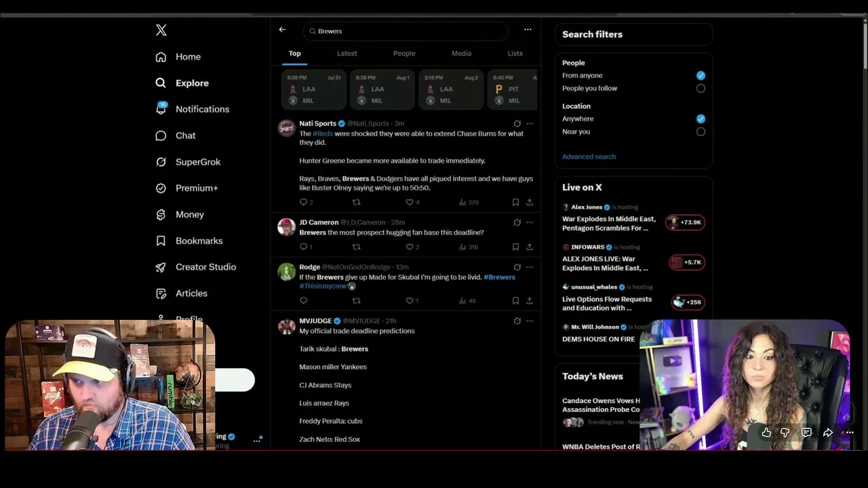Open Money icon in sidebar
Viewport: 868px width, 488px height.
(x=161, y=214)
